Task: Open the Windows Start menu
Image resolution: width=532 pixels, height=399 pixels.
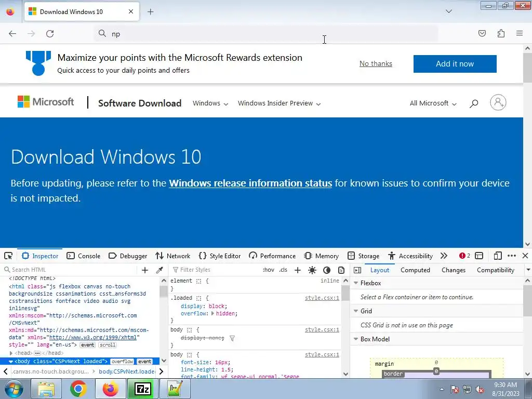Action: click(14, 389)
